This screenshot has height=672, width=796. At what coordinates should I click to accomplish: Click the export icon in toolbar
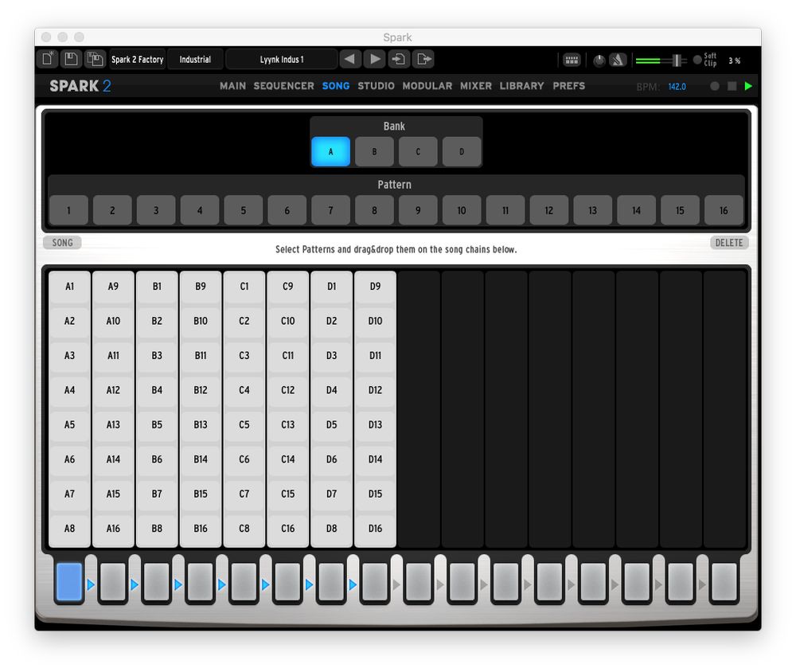click(423, 59)
